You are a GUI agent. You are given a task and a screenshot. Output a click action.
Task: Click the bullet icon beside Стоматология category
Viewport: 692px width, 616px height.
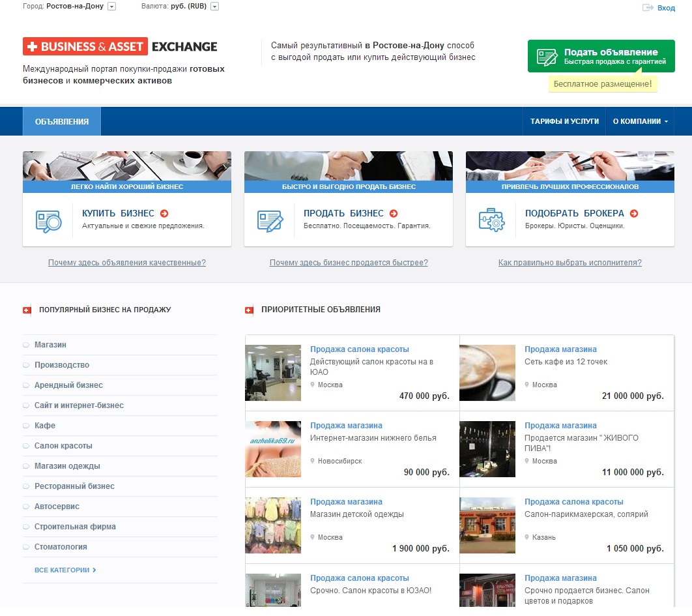(27, 547)
